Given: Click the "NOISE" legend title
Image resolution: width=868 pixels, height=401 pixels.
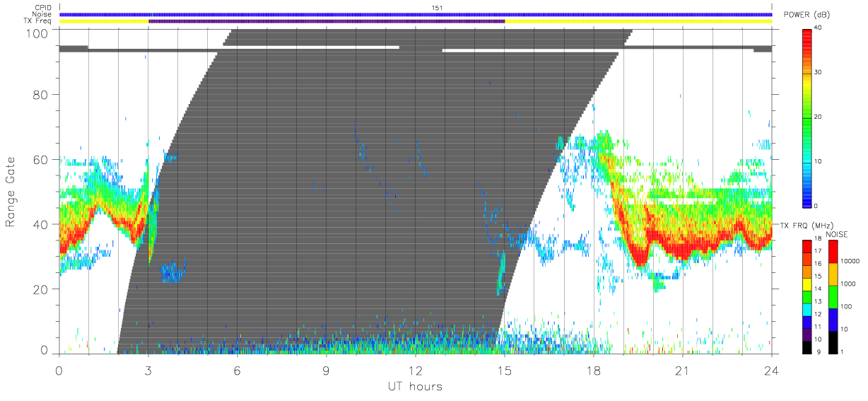Looking at the screenshot, I should [837, 234].
